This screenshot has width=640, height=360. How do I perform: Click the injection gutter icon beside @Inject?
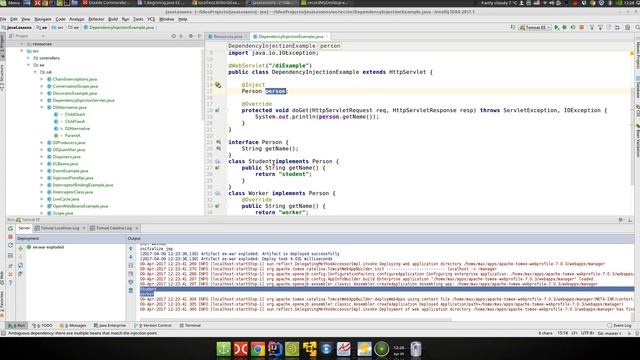(x=218, y=85)
